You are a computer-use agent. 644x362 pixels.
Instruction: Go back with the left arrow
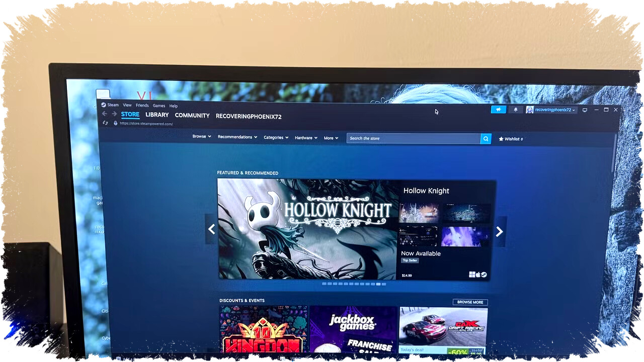click(x=105, y=114)
